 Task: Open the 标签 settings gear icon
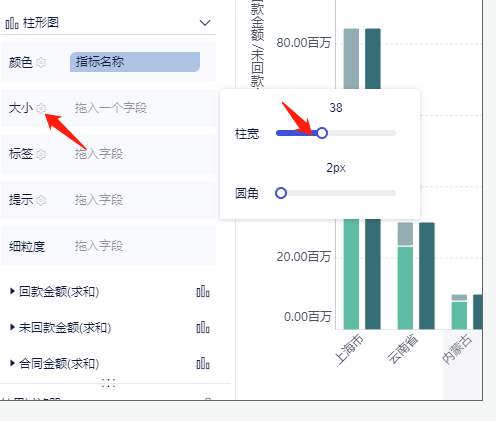click(41, 154)
